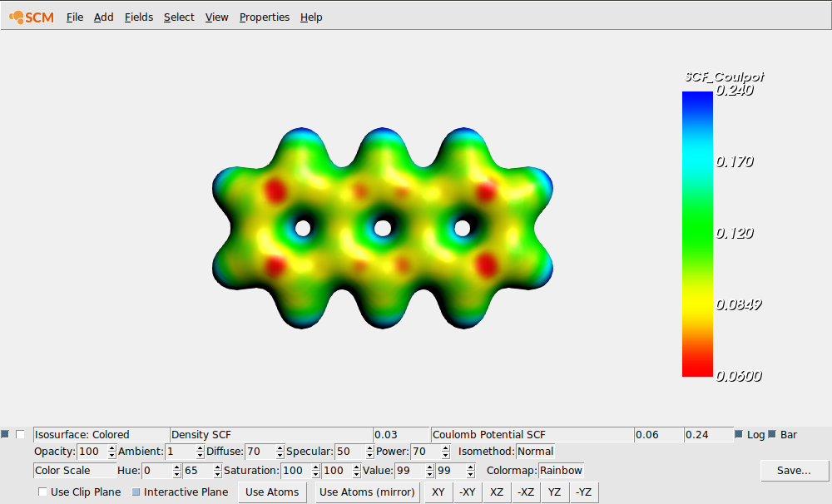Click the Use Atoms (mirror) button
The width and height of the screenshot is (832, 504).
(367, 492)
